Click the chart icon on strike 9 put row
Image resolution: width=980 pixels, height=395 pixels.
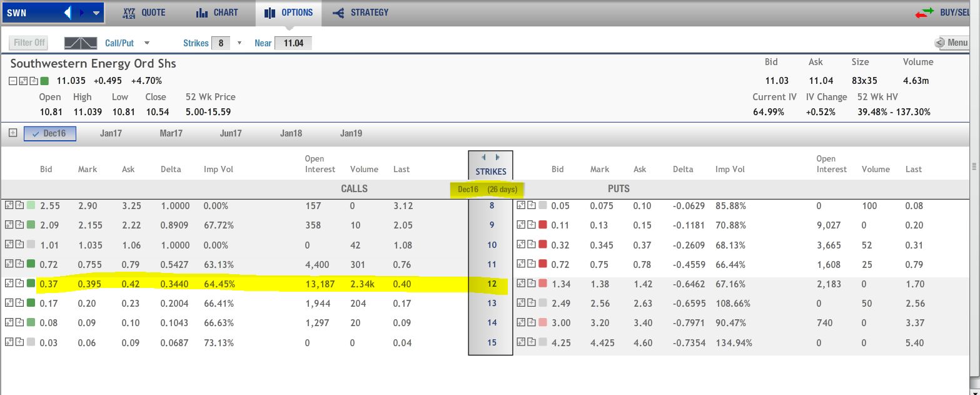pyautogui.click(x=520, y=225)
